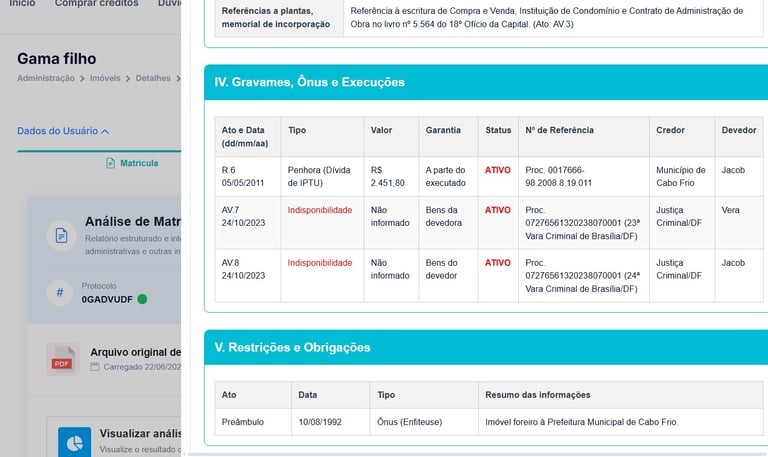Click the 'Gama filho' page title
Screen dimensions: 768x457
pos(57,59)
